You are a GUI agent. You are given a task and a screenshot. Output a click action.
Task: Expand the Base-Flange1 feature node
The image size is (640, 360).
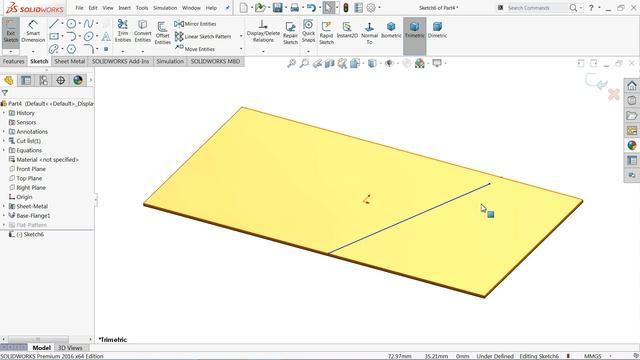(4, 216)
